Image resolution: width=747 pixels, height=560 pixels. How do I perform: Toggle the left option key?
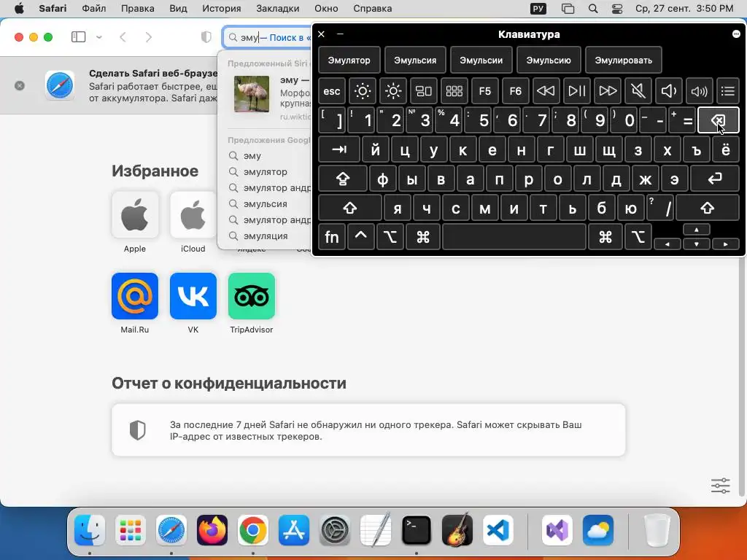(390, 237)
